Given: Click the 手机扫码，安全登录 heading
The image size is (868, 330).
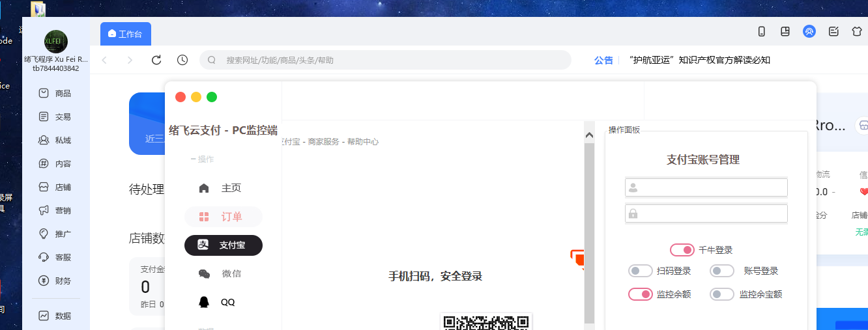Looking at the screenshot, I should click(x=435, y=277).
